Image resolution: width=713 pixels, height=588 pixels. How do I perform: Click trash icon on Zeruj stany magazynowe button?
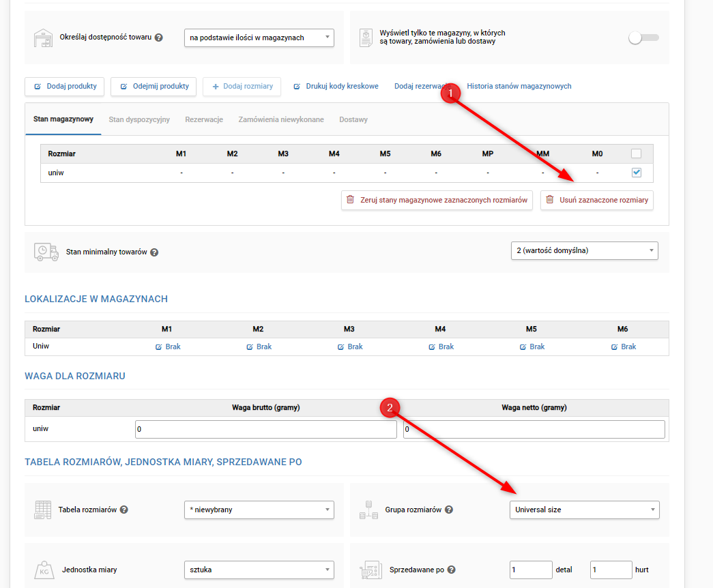[x=350, y=200]
